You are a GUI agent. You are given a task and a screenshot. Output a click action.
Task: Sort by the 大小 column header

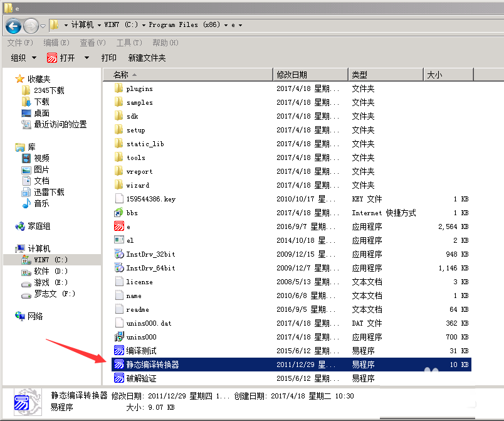click(x=448, y=75)
